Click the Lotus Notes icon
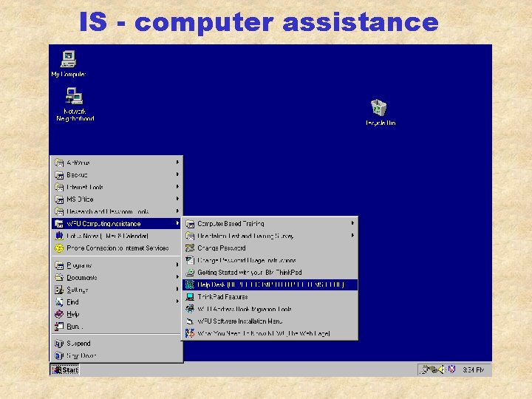532x399 pixels. point(59,236)
